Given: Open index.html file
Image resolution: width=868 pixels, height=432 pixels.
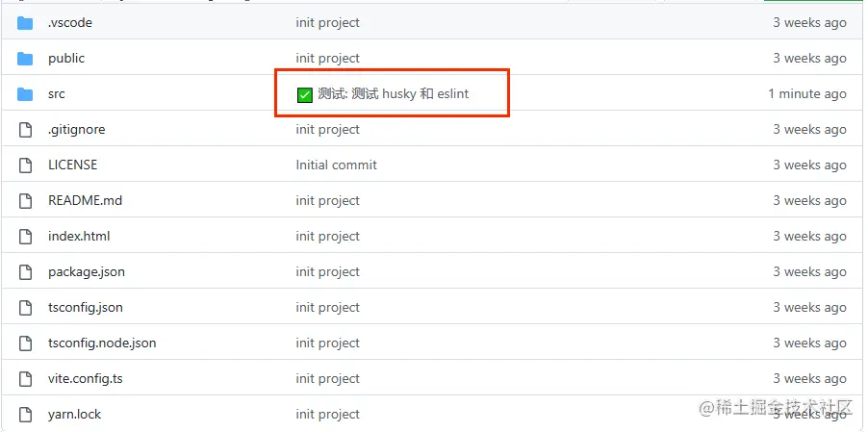Looking at the screenshot, I should tap(79, 236).
